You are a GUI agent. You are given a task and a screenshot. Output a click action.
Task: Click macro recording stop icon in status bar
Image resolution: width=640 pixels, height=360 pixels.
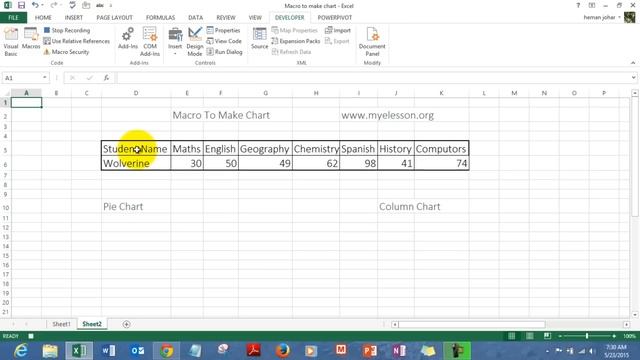(31, 336)
